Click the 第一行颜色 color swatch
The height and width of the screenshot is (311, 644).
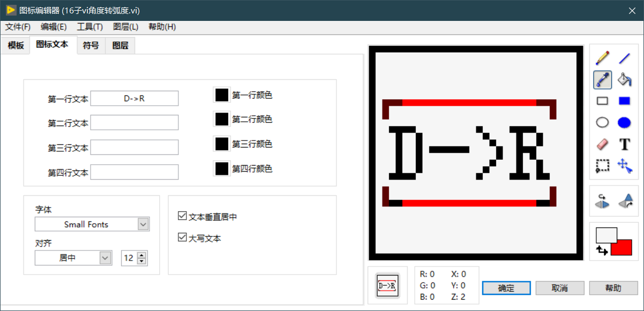pyautogui.click(x=222, y=95)
